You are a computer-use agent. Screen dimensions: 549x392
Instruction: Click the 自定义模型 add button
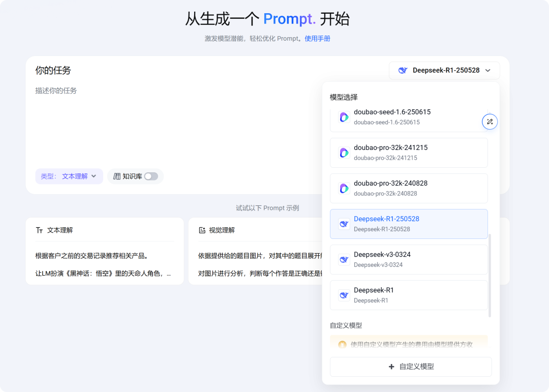(x=411, y=367)
